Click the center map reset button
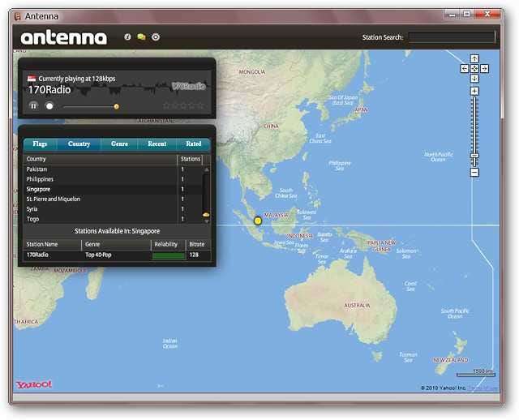This screenshot has height=420, width=519. point(474,69)
